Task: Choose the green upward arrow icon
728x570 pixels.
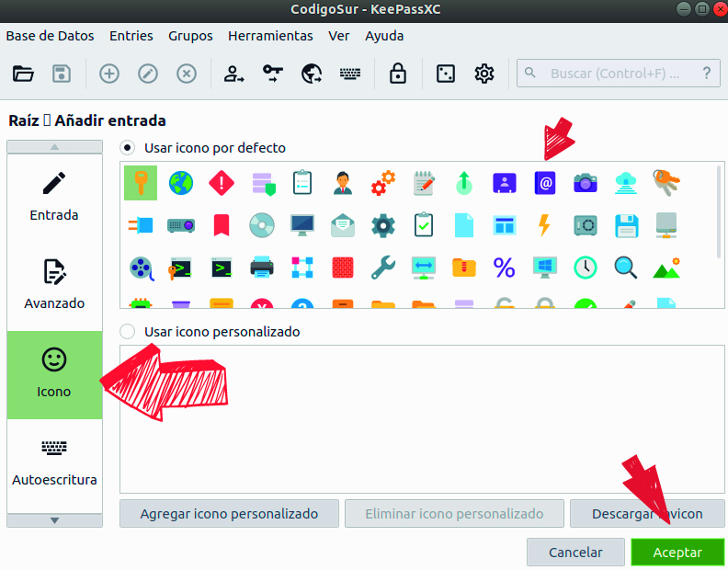Action: (464, 183)
